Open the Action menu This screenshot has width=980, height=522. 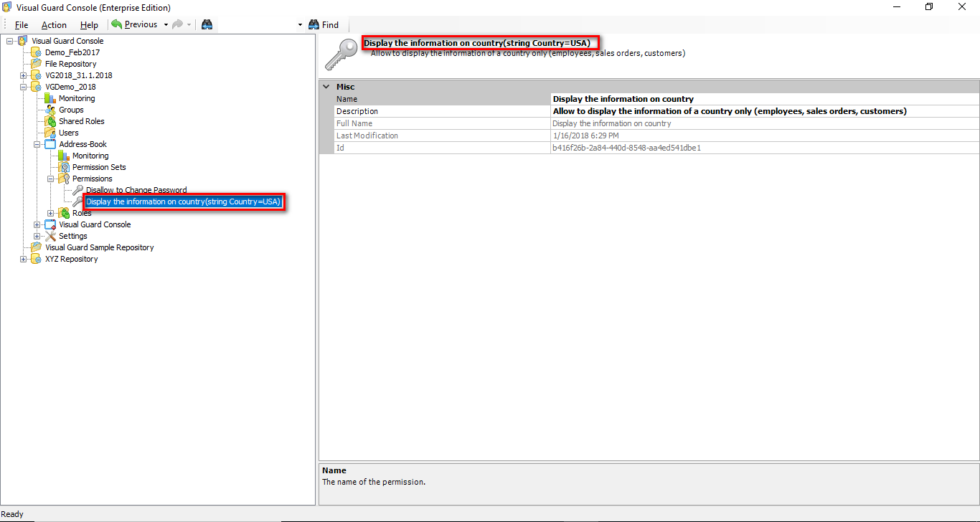pyautogui.click(x=54, y=24)
